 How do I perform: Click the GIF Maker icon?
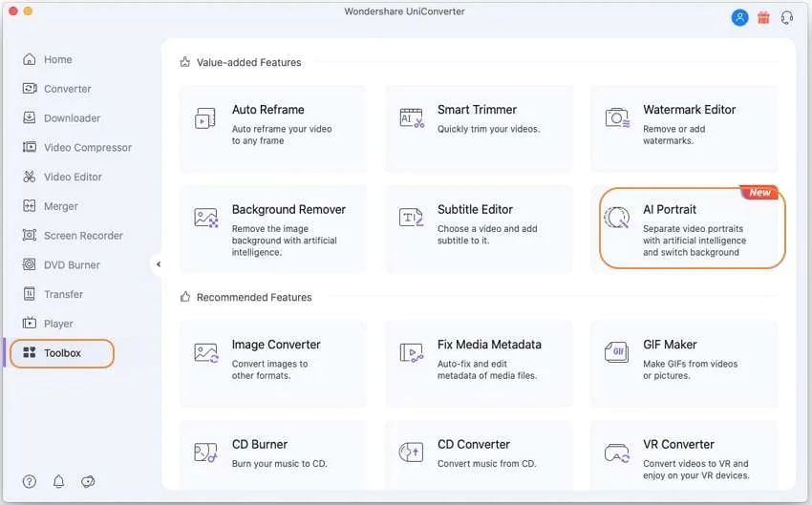[x=617, y=352]
